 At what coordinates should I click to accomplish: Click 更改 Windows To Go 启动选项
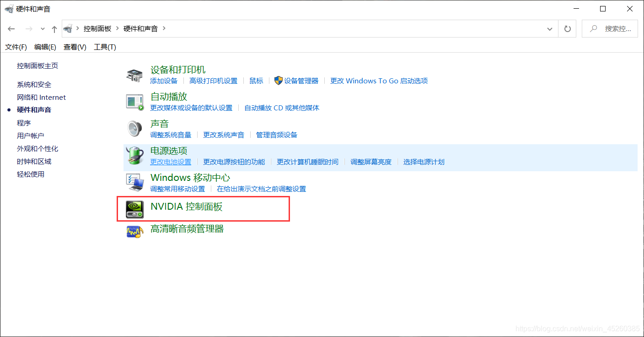379,81
